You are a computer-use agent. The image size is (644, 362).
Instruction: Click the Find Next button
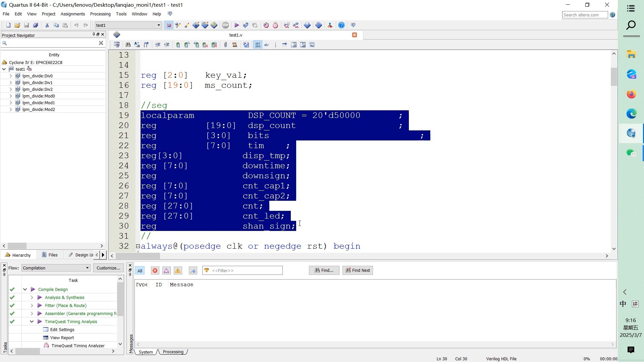[x=358, y=270]
